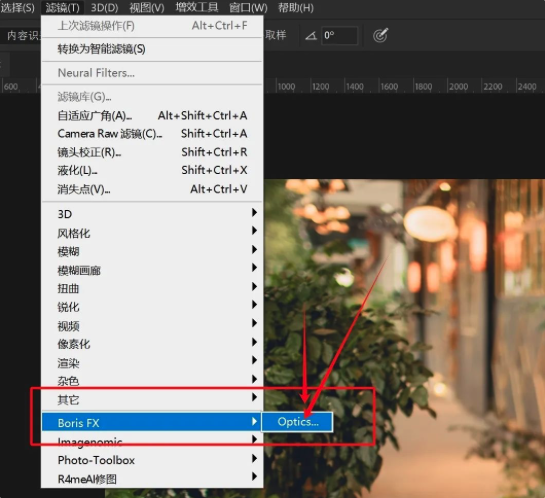545x498 pixels.
Task: Expand the R4meAI修图 submenu
Action: [152, 479]
